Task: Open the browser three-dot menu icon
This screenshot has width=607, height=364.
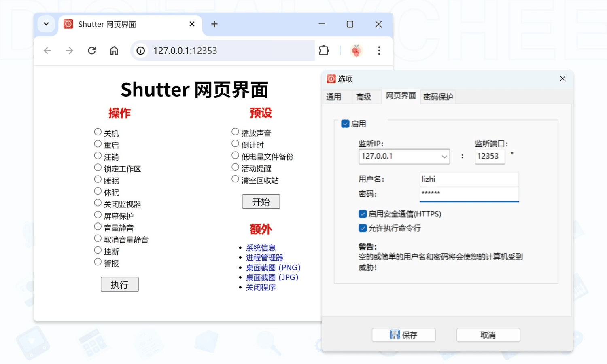Action: [x=379, y=51]
